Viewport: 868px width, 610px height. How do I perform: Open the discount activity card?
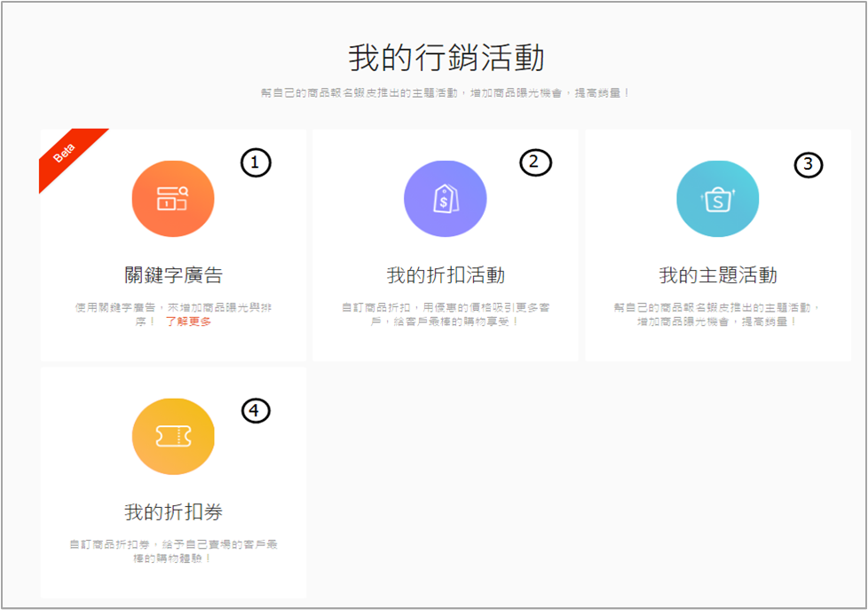tap(446, 244)
